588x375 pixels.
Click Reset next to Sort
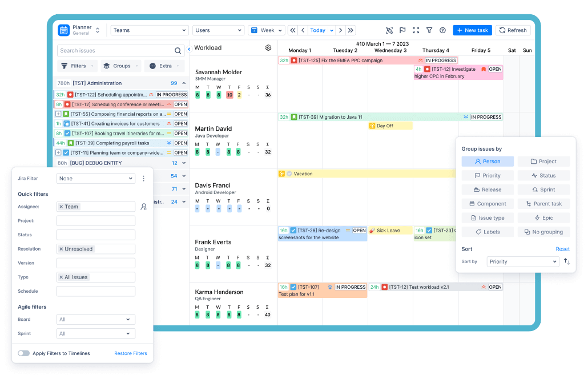563,249
